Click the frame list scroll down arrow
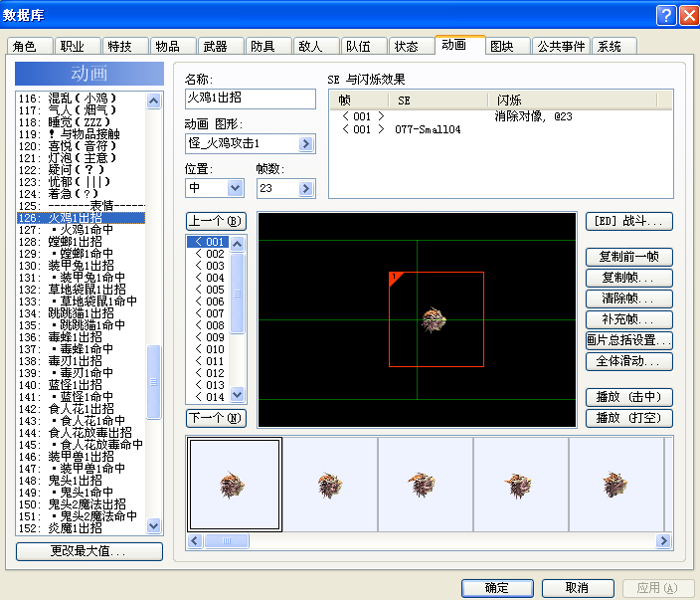The height and width of the screenshot is (600, 700). pyautogui.click(x=237, y=395)
